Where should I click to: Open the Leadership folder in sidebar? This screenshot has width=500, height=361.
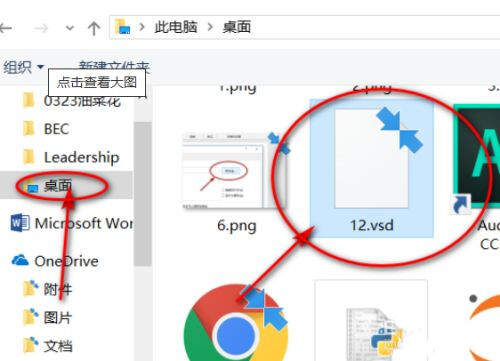click(82, 157)
